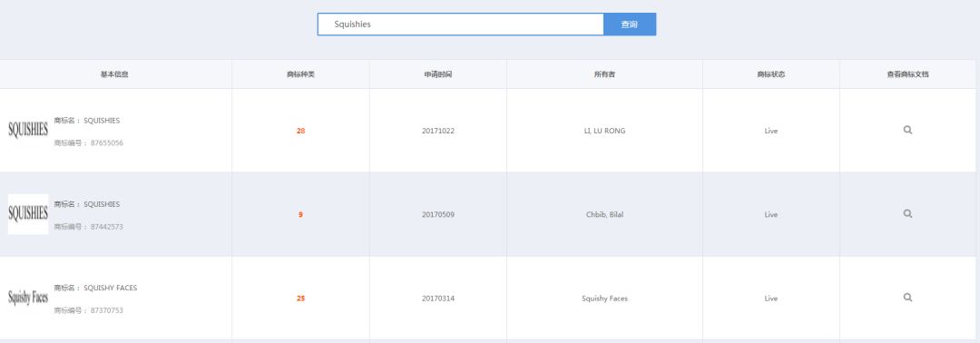
Task: Click the 商标状态 column header
Action: coord(771,74)
